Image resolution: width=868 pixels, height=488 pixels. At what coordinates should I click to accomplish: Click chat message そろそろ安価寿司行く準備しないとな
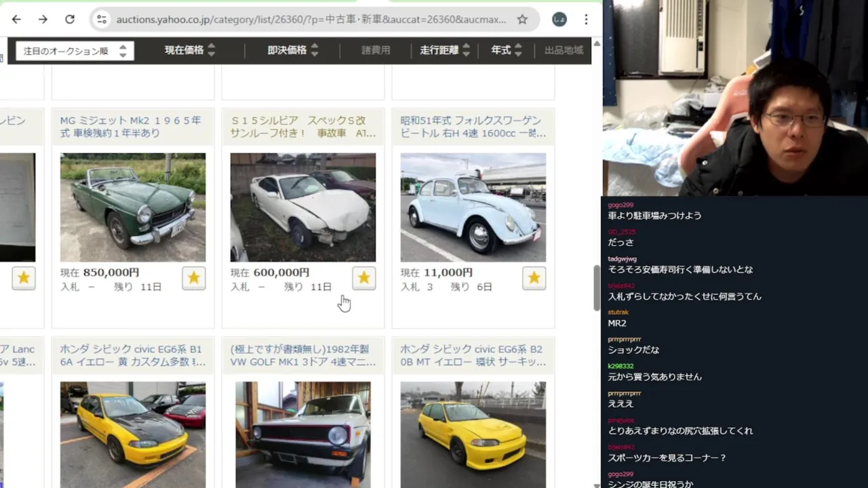pyautogui.click(x=680, y=270)
